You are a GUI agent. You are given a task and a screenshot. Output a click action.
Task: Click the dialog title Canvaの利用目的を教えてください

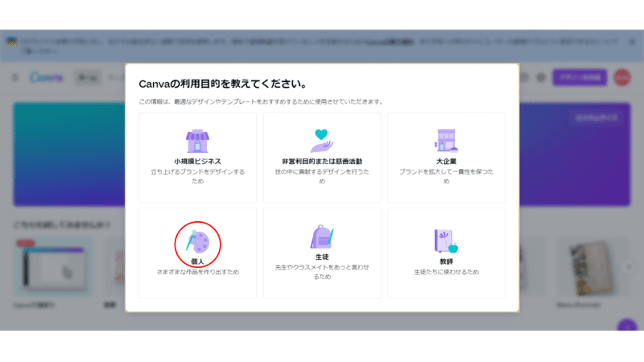pos(223,84)
